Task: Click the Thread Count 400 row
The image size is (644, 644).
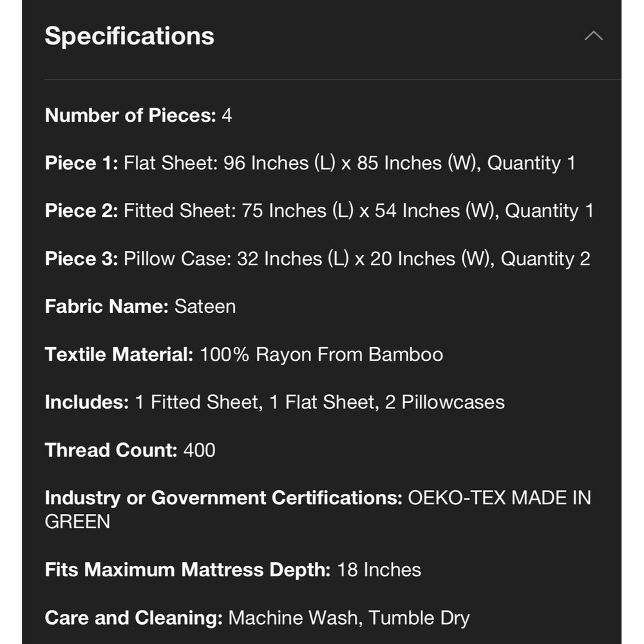Action: (130, 450)
